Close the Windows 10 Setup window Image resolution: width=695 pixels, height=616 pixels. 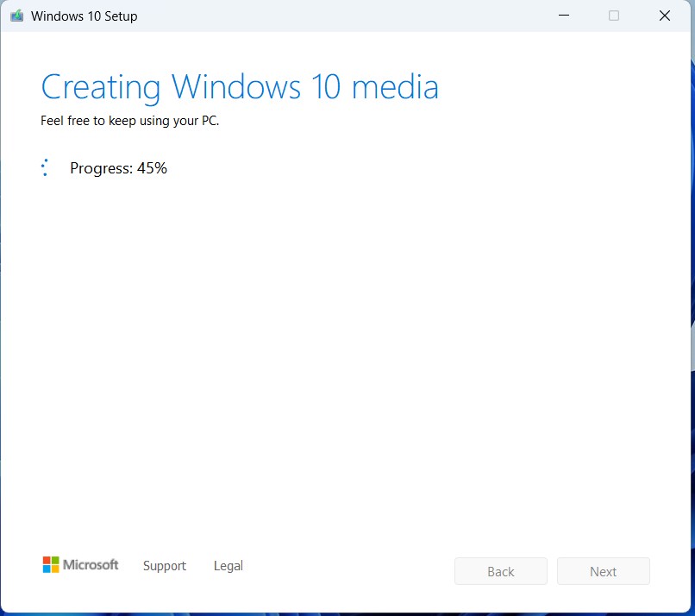(x=665, y=16)
